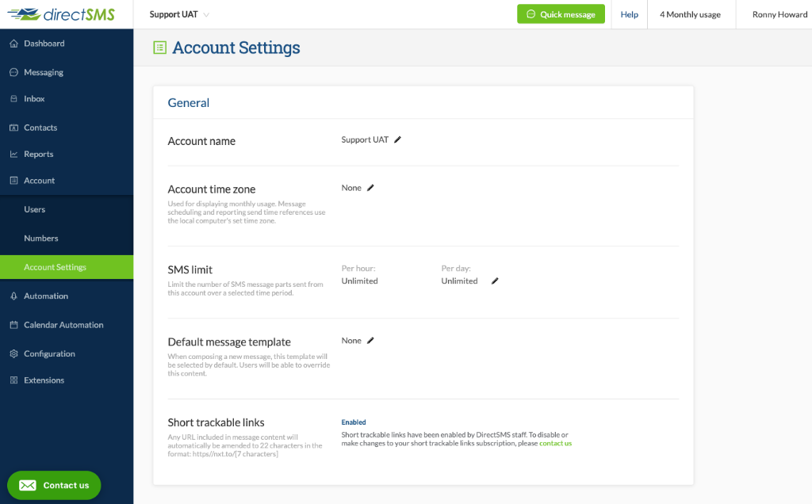Screen dimensions: 812x504
Task: Click the 'Enabled' trackable links status
Action: (354, 422)
